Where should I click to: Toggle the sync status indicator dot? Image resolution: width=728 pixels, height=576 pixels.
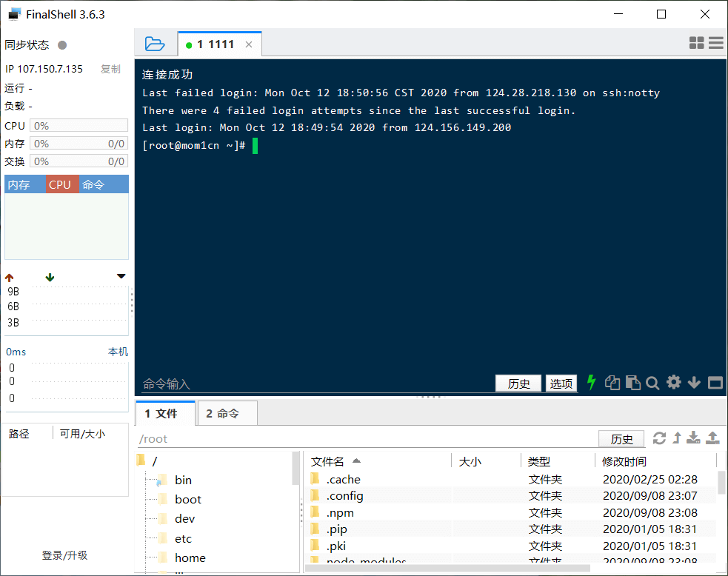(x=62, y=45)
